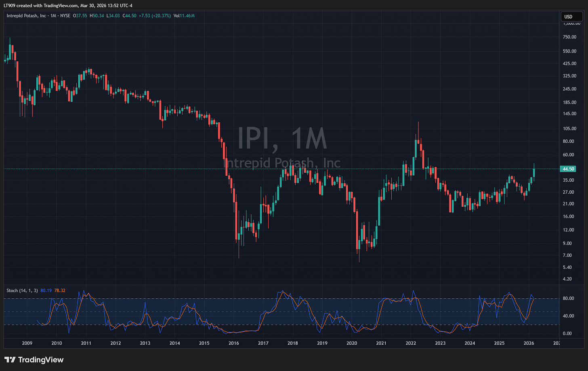The height and width of the screenshot is (371, 588).
Task: Click the 5.40 price axis label
Action: pos(567,267)
